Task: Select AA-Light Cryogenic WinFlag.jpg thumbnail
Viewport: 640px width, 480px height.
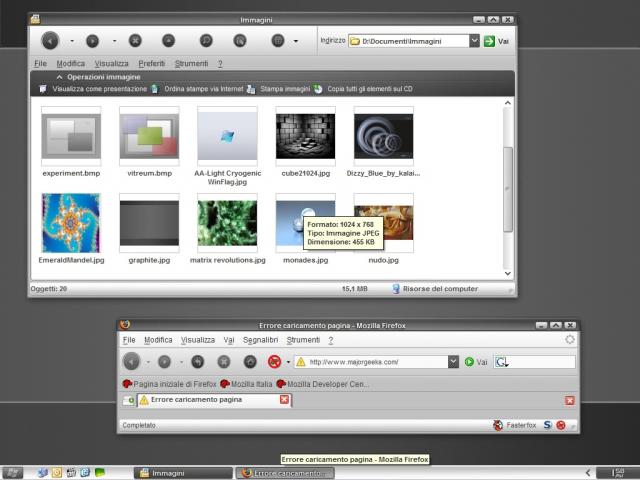Action: click(x=227, y=136)
